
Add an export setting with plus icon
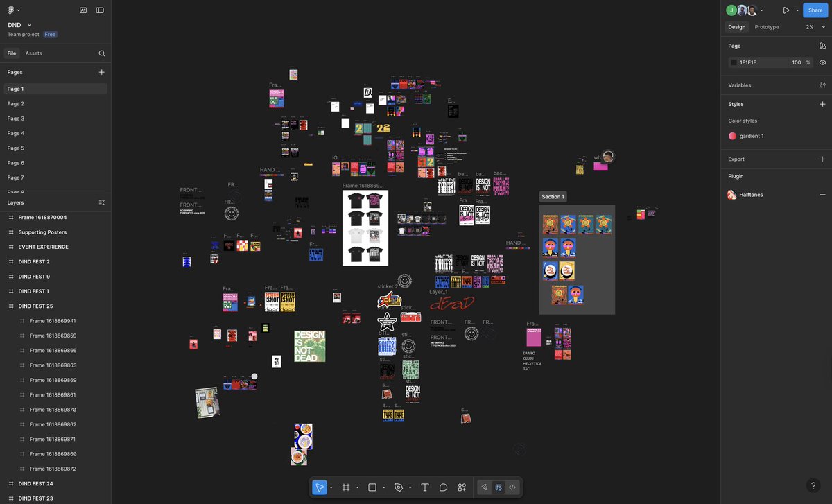(x=822, y=159)
